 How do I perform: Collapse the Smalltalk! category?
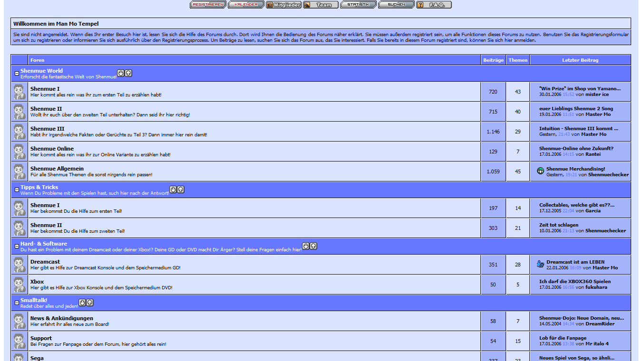pyautogui.click(x=17, y=303)
